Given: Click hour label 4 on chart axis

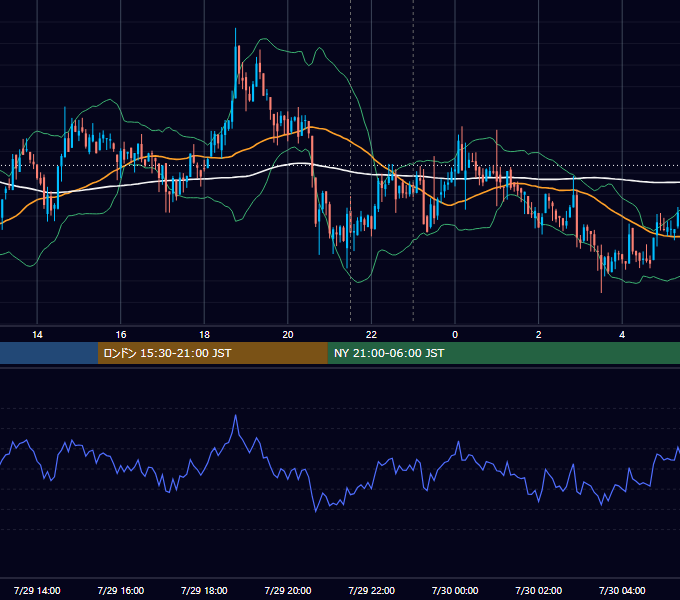Looking at the screenshot, I should click(622, 335).
